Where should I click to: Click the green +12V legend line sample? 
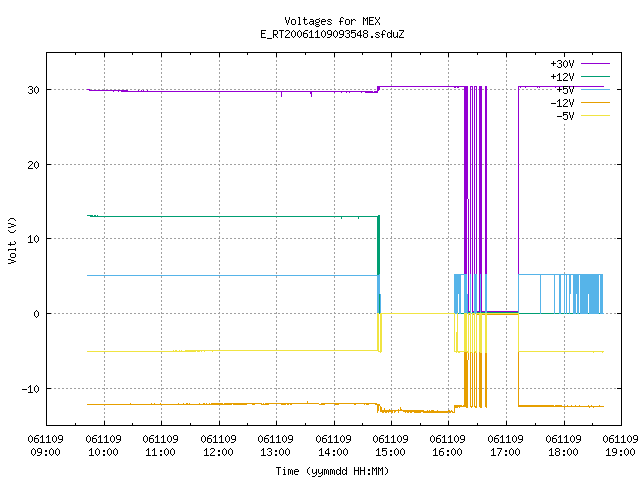pyautogui.click(x=595, y=76)
